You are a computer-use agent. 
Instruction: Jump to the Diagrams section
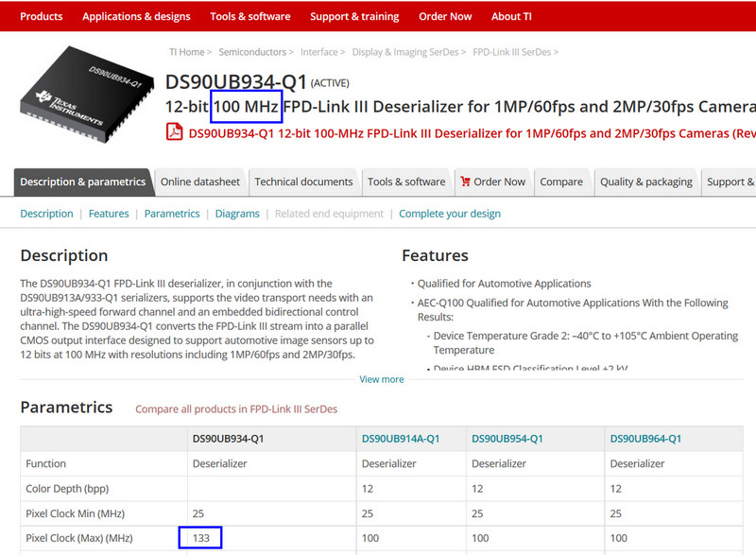click(237, 214)
